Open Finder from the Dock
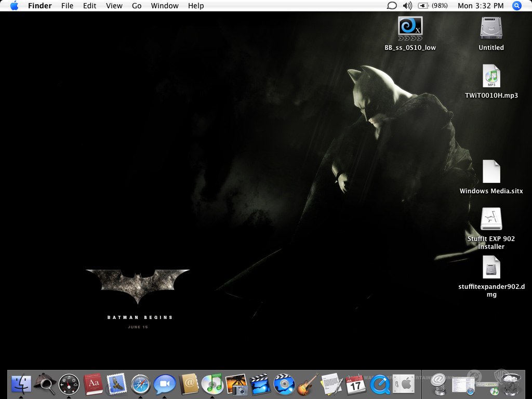The height and width of the screenshot is (399, 532). pyautogui.click(x=21, y=384)
